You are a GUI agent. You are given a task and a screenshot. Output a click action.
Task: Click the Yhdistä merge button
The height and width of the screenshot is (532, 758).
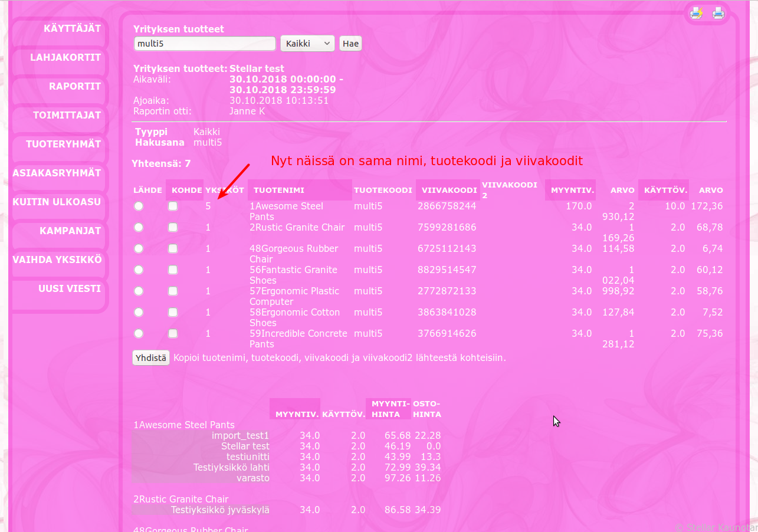tap(151, 358)
